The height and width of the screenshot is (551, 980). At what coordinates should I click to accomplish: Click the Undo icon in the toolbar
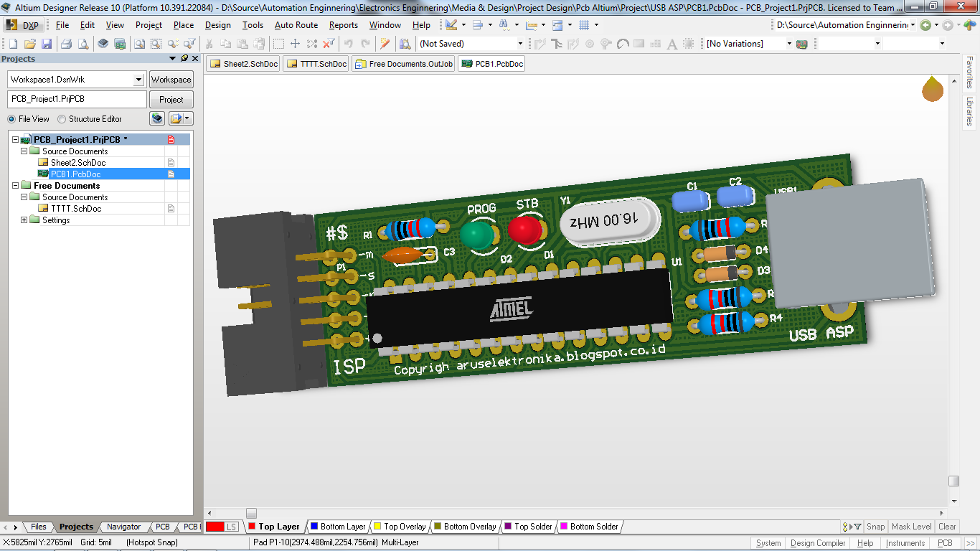point(349,43)
